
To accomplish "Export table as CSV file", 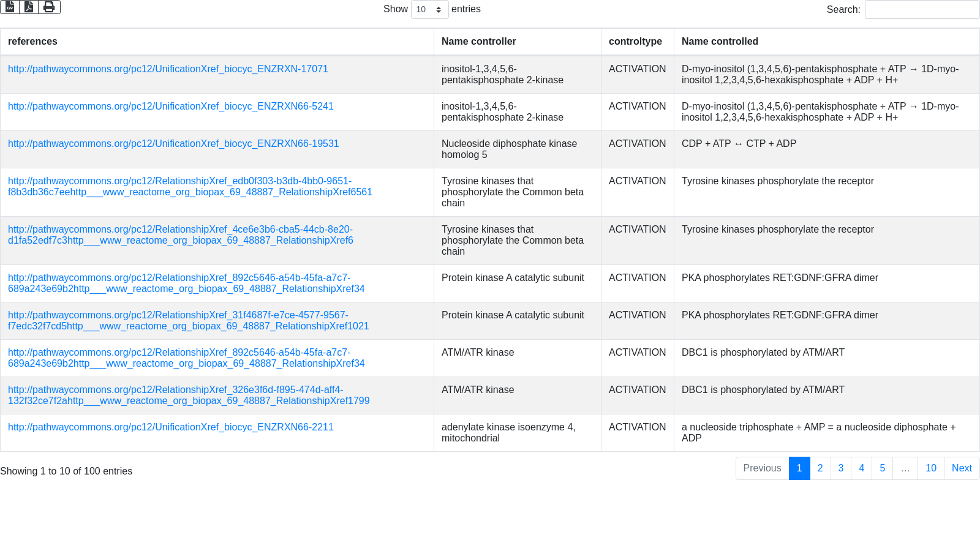I will 10,7.
